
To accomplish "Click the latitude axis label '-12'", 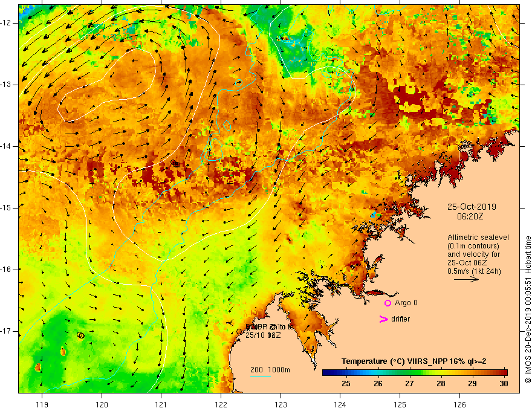I will (x=6, y=23).
